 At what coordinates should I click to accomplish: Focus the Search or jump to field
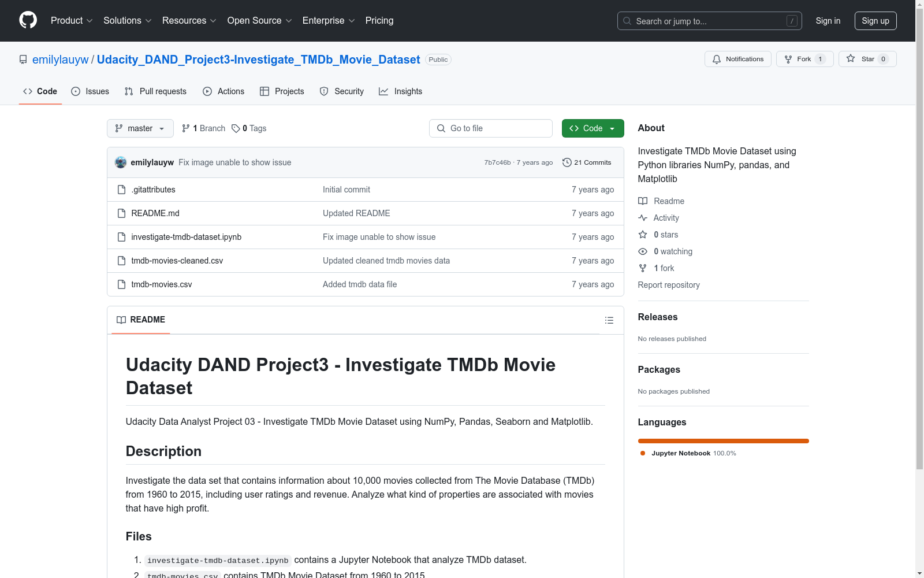pos(710,21)
